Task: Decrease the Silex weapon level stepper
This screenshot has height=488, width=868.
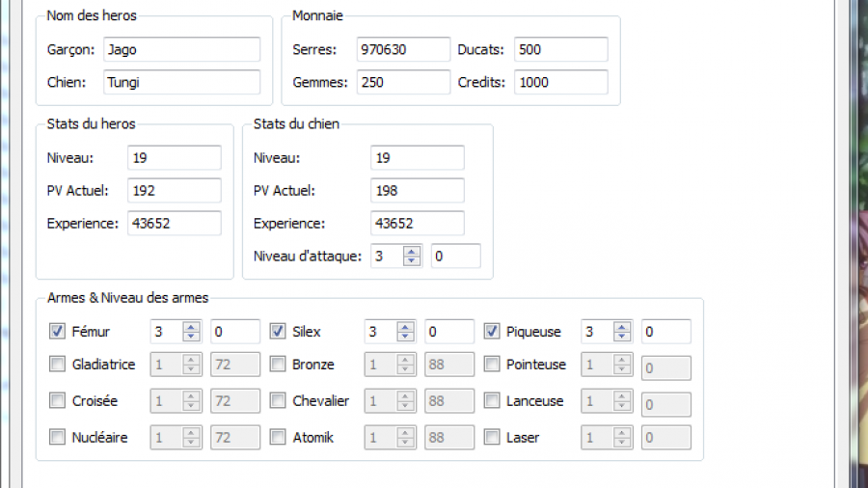Action: (x=406, y=337)
